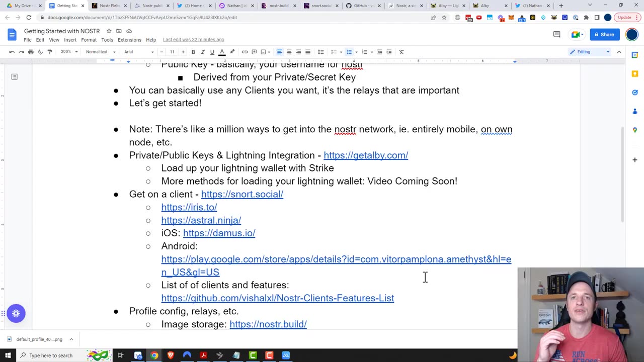Open the Edit menu
Viewport: 644px width, 362px height.
coord(40,40)
